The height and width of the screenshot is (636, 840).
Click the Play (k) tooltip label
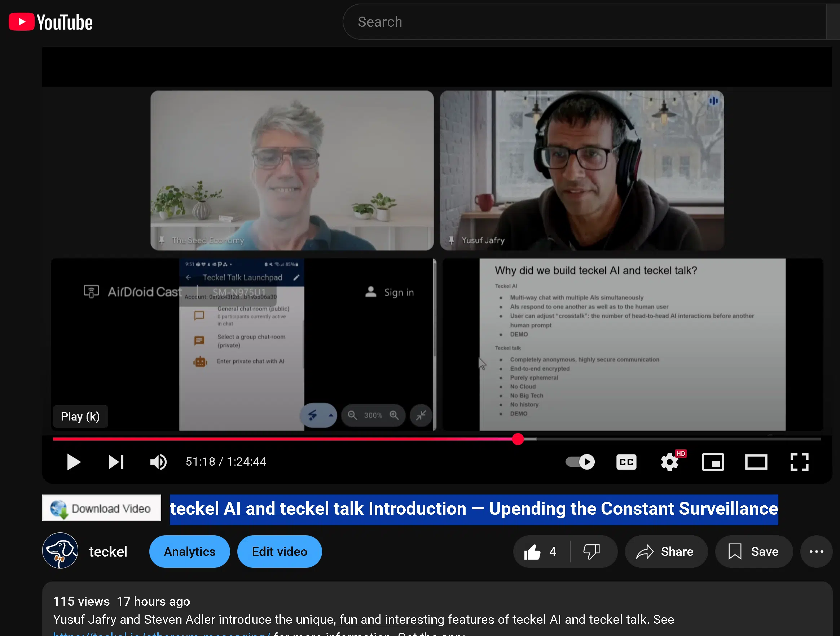pyautogui.click(x=80, y=417)
